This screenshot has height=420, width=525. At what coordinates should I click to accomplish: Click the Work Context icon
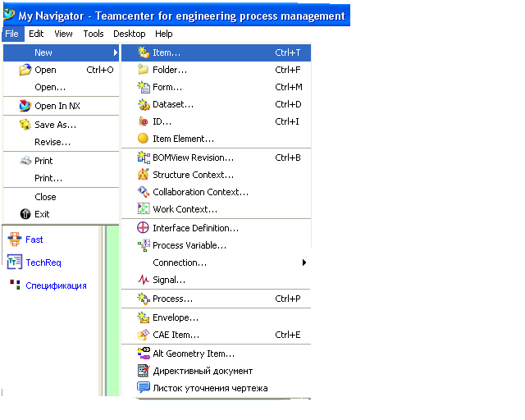click(144, 208)
